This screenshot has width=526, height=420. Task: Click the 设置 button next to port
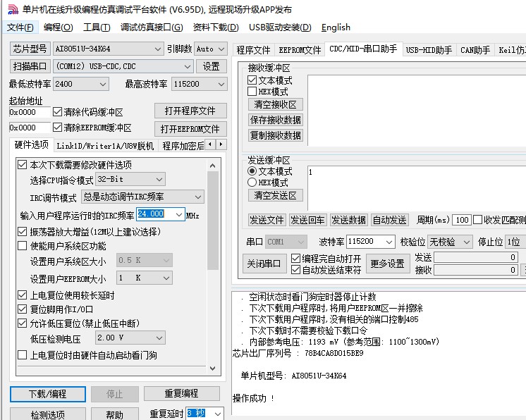click(x=211, y=66)
